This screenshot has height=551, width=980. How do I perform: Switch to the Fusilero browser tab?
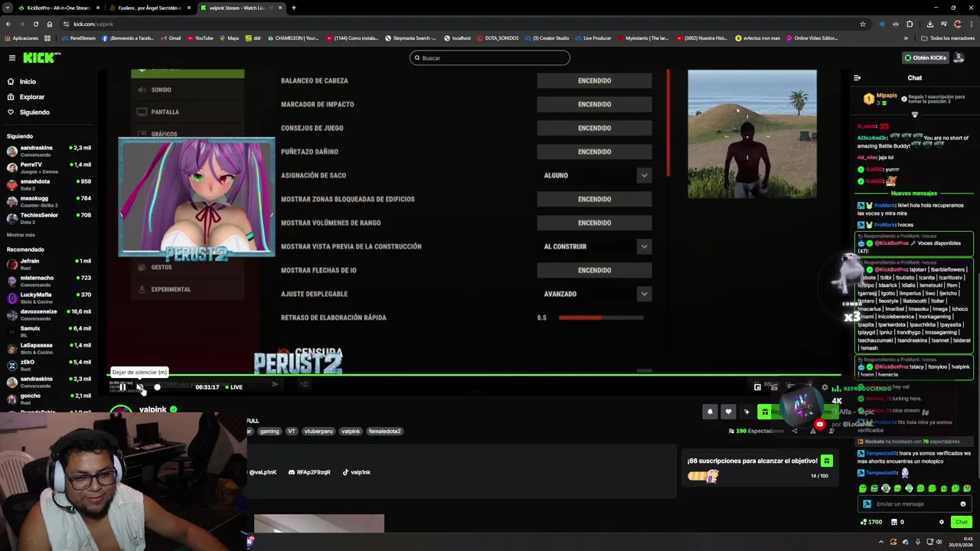(149, 8)
